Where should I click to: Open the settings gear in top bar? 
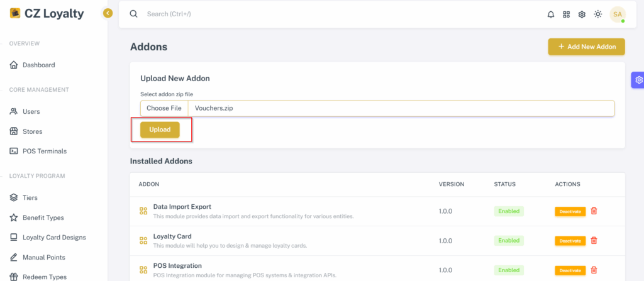click(582, 14)
